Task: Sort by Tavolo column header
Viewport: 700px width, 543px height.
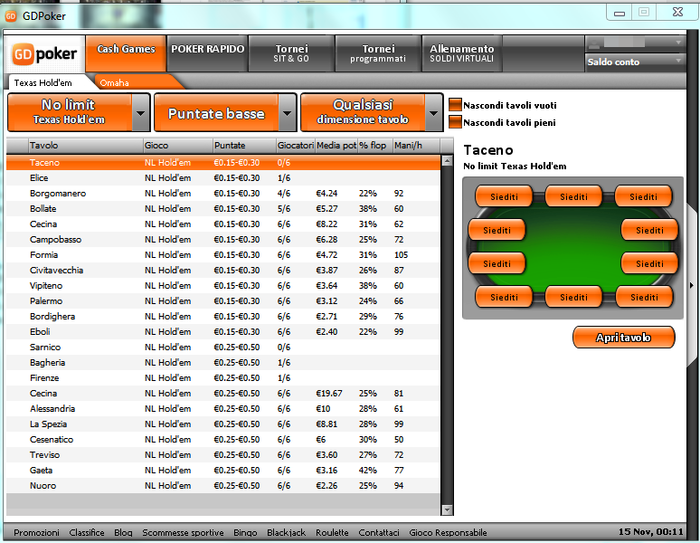Action: 85,145
